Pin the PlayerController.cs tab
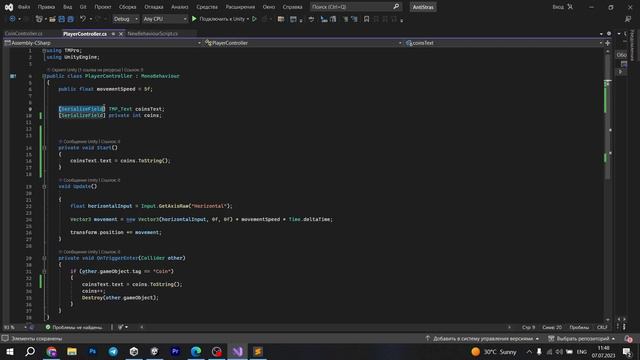640x360 pixels. point(113,34)
